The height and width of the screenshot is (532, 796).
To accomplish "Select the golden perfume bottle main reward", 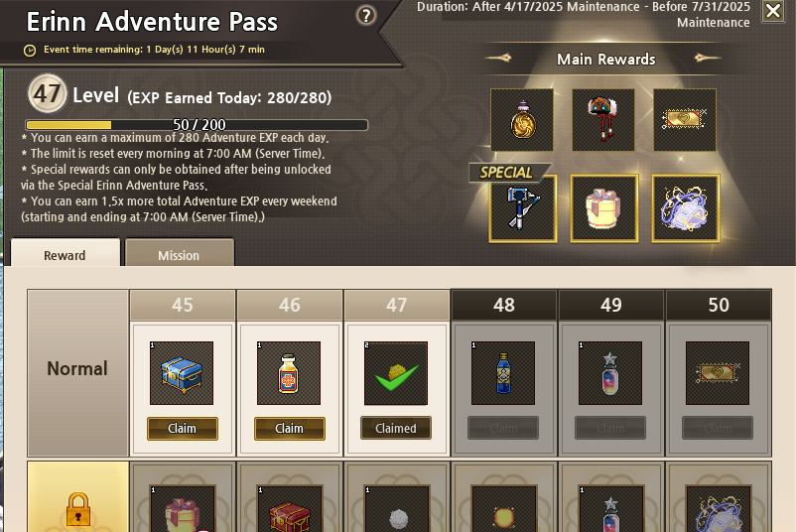I will point(522,120).
